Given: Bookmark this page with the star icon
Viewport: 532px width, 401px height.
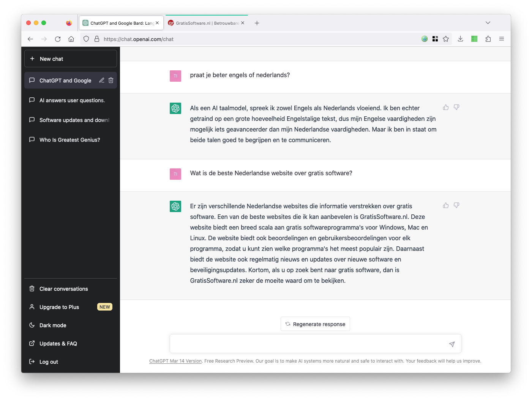Looking at the screenshot, I should 446,39.
